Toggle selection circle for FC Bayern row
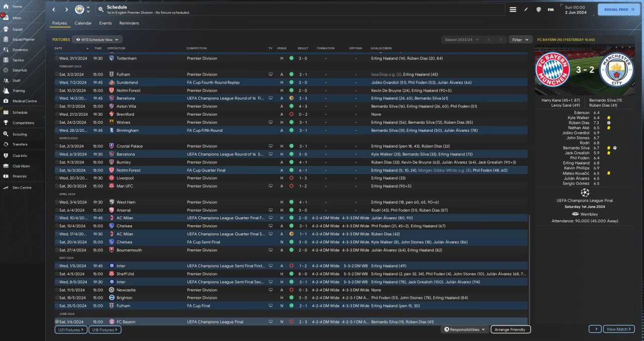 click(57, 322)
